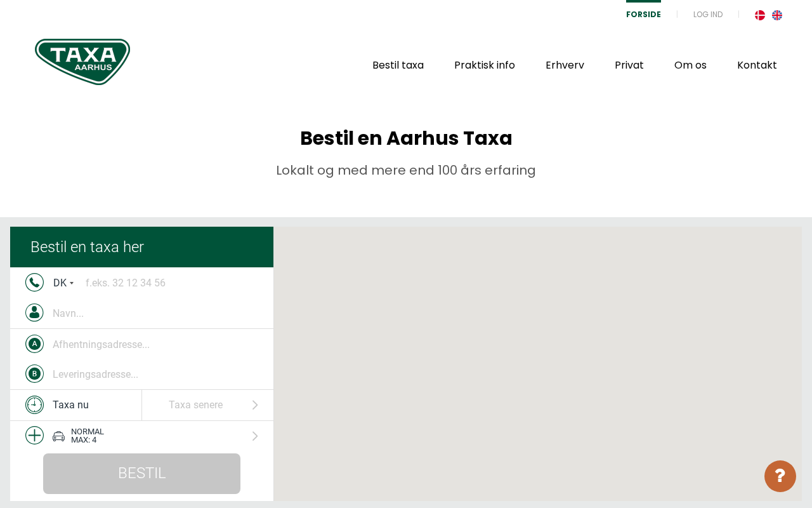Image resolution: width=812 pixels, height=508 pixels.
Task: Click the person icon beside Navn field
Action: tap(34, 312)
